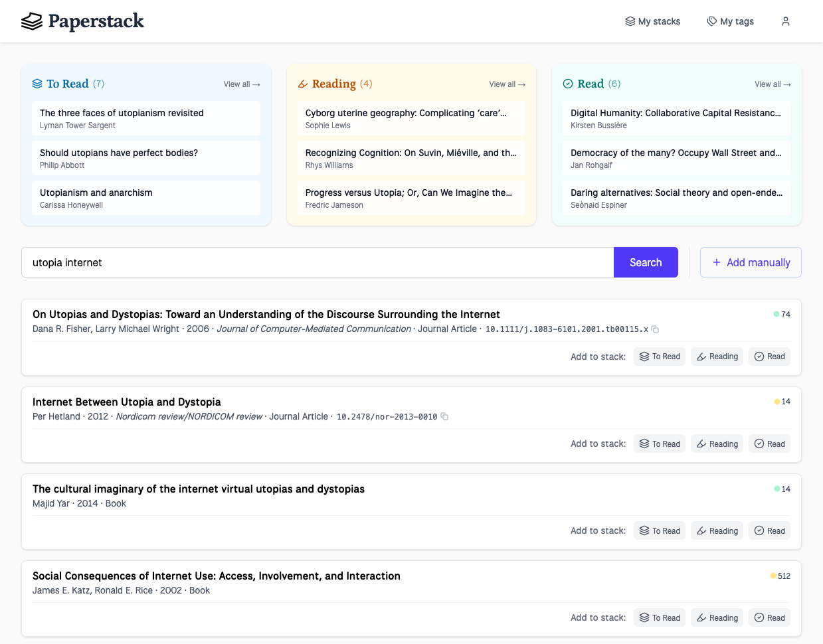The image size is (823, 644).
Task: Mark the Majid Yar book as Reading
Action: 717,530
